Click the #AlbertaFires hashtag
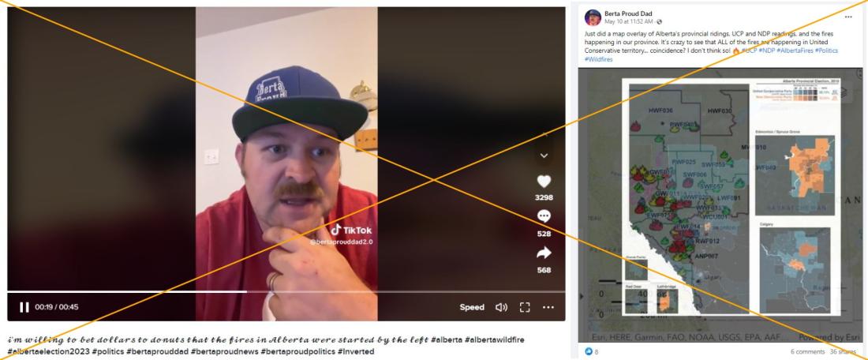 click(795, 51)
